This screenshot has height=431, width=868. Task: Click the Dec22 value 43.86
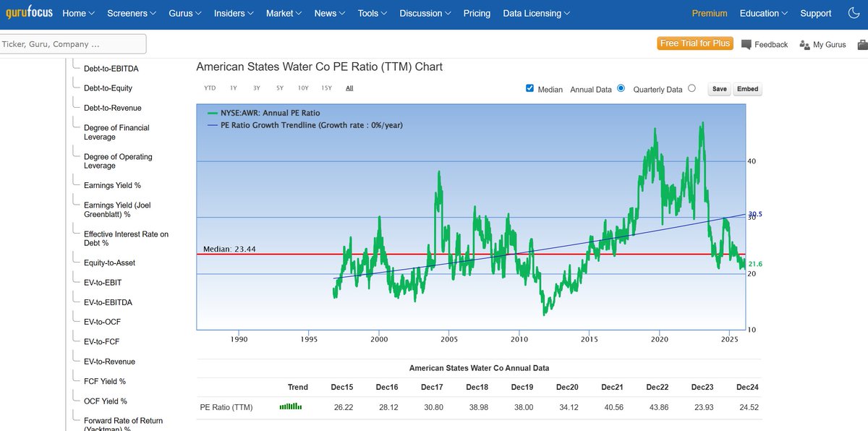click(x=658, y=407)
